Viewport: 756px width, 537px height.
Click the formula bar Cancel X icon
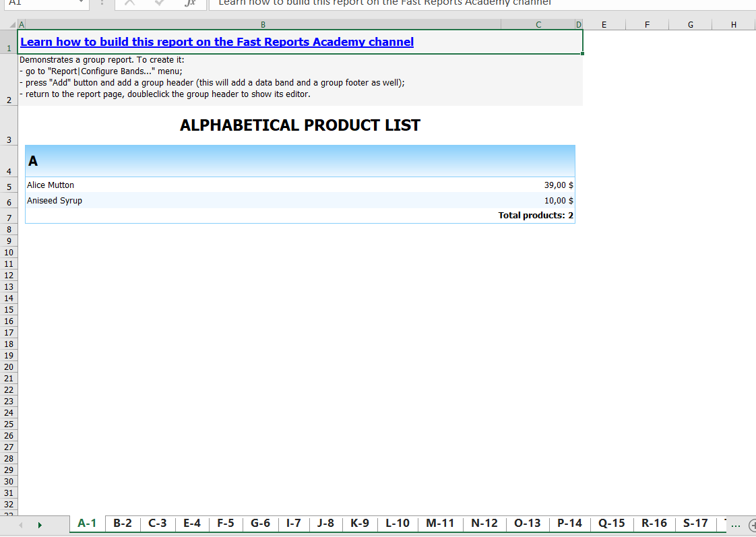129,3
